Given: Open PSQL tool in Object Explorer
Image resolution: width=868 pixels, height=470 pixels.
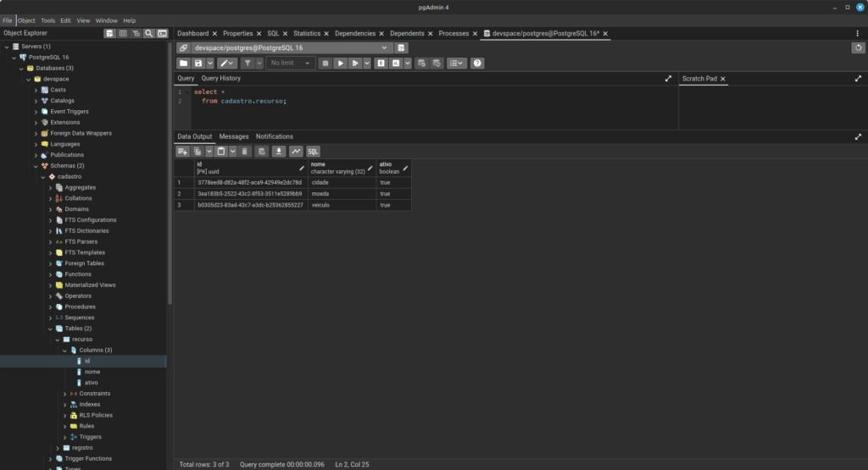Looking at the screenshot, I should click(x=162, y=34).
